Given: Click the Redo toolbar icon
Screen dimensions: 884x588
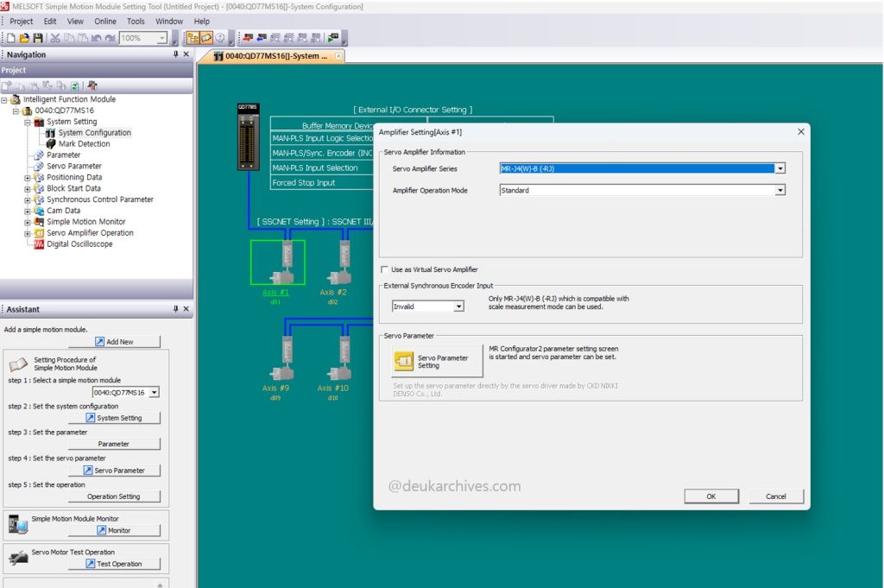Looking at the screenshot, I should (x=110, y=38).
